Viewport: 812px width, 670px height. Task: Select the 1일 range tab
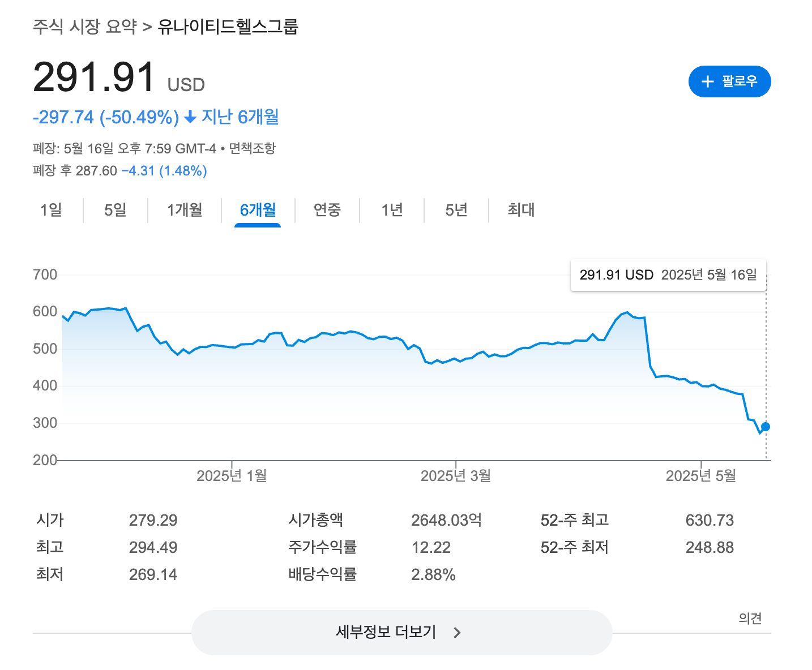[x=51, y=210]
